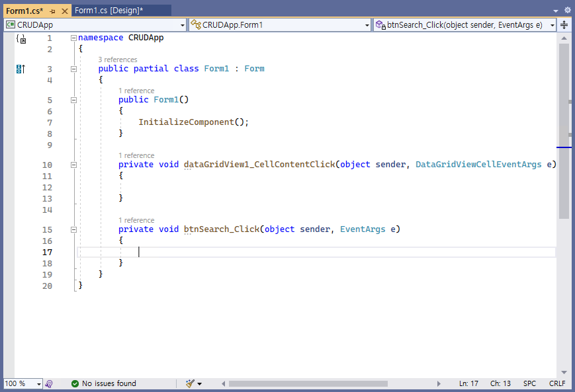The image size is (575, 392).
Task: Click the Ch: 13 column indicator
Action: tap(500, 383)
